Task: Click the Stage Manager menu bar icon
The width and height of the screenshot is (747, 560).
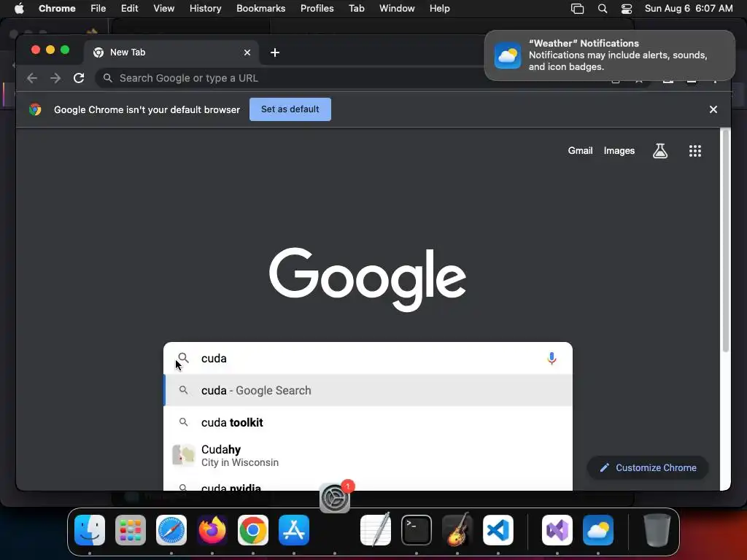Action: click(x=578, y=9)
